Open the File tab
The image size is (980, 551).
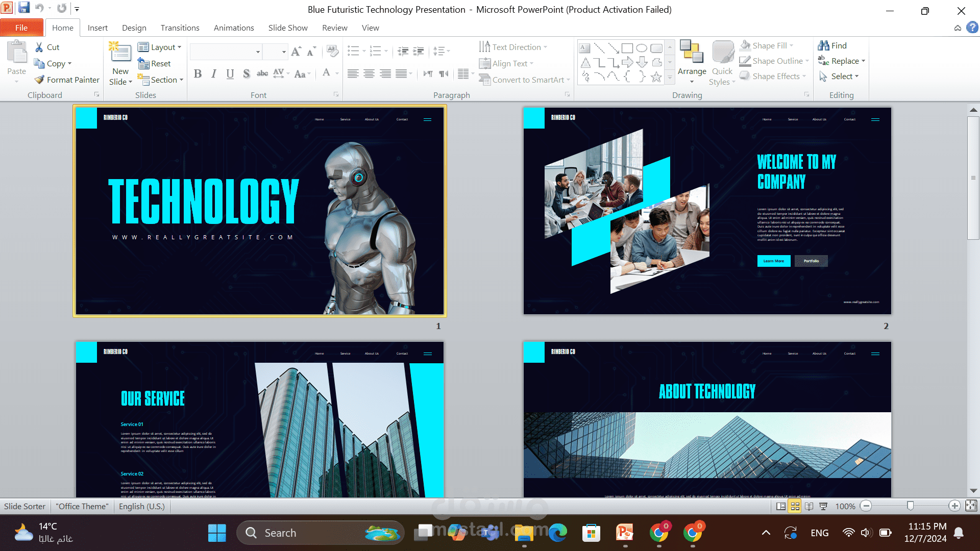tap(21, 28)
